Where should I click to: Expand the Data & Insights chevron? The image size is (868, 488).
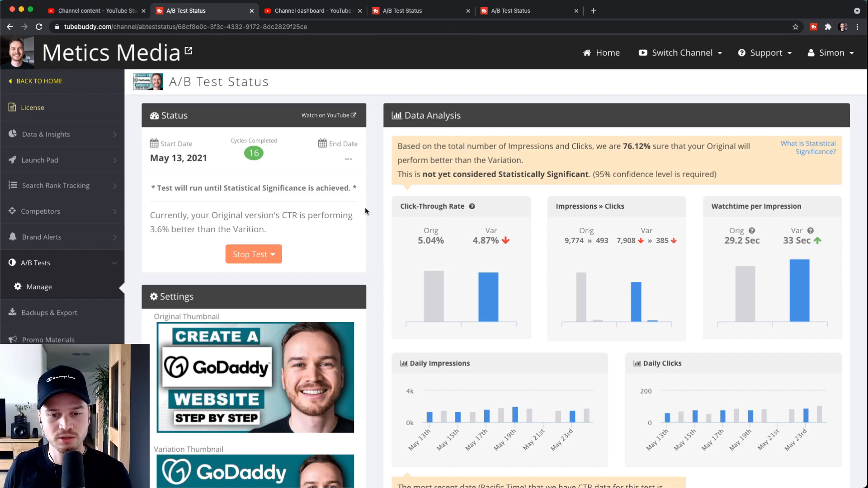click(115, 134)
